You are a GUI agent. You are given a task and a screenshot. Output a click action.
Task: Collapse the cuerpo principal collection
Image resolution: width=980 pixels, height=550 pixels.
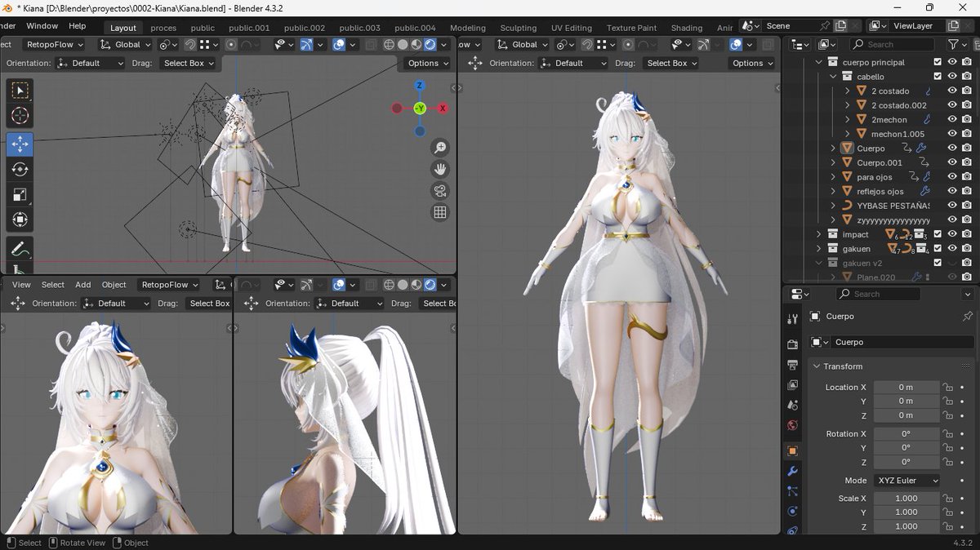[x=819, y=63]
